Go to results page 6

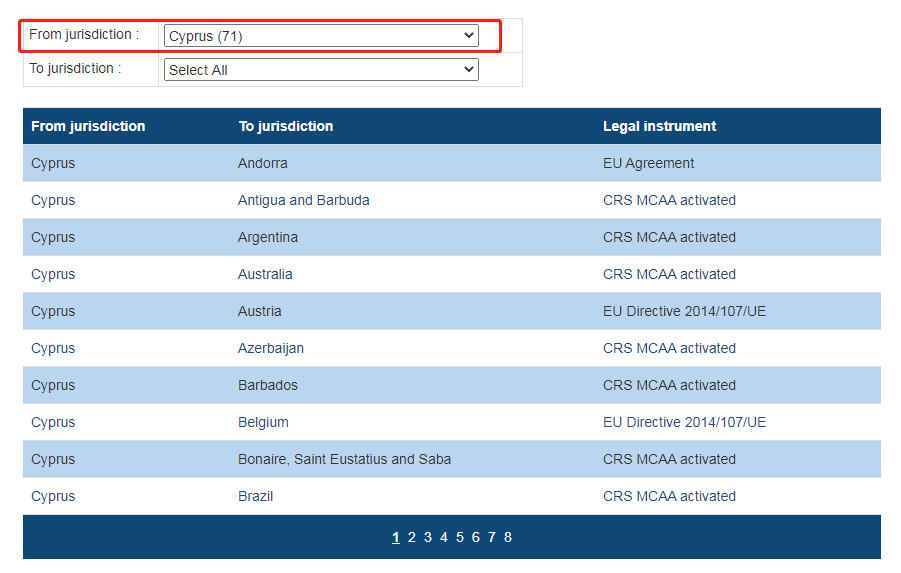point(475,537)
